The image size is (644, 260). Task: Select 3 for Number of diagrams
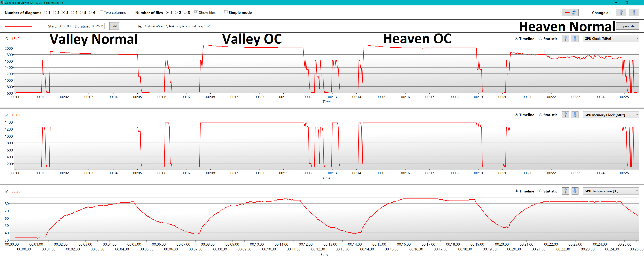[x=63, y=13]
